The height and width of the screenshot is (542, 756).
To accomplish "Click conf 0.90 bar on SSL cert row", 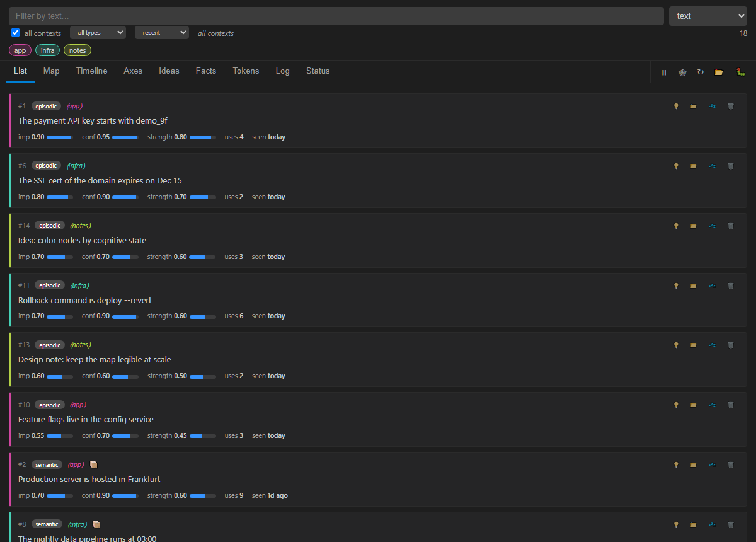I will (x=125, y=197).
